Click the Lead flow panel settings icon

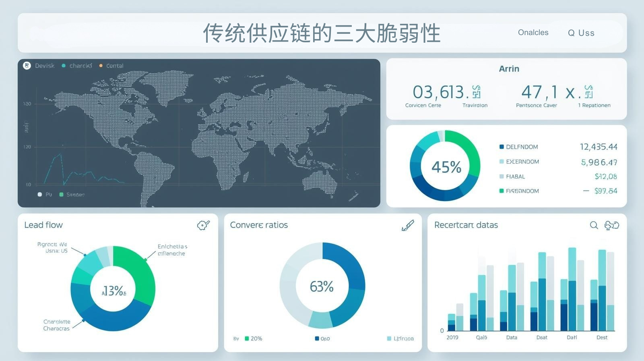[x=203, y=225]
